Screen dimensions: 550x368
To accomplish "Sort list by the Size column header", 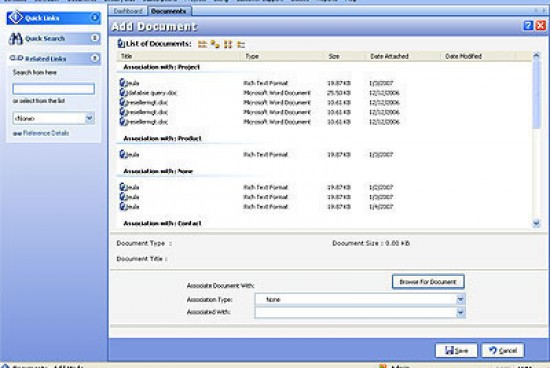I will tap(345, 56).
